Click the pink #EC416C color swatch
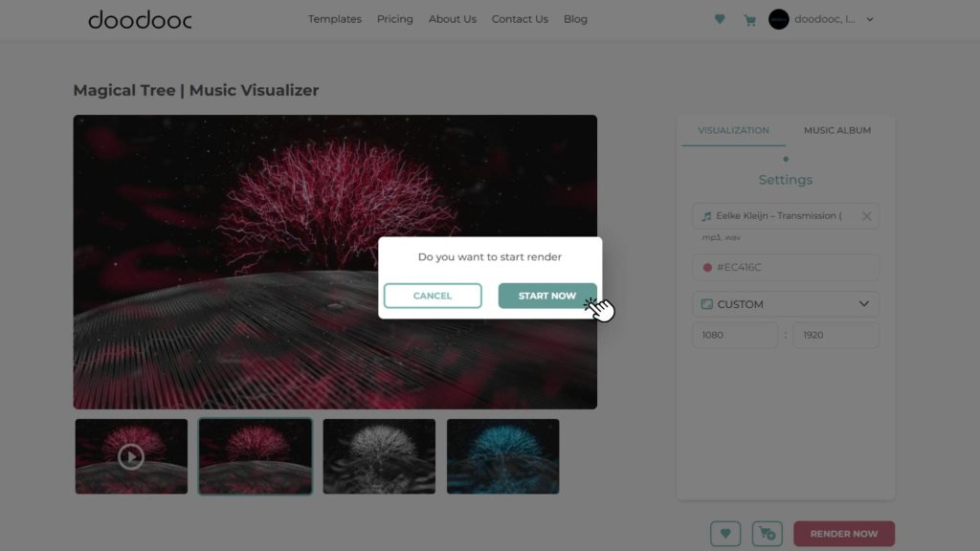Viewport: 980px width, 551px height. (707, 268)
